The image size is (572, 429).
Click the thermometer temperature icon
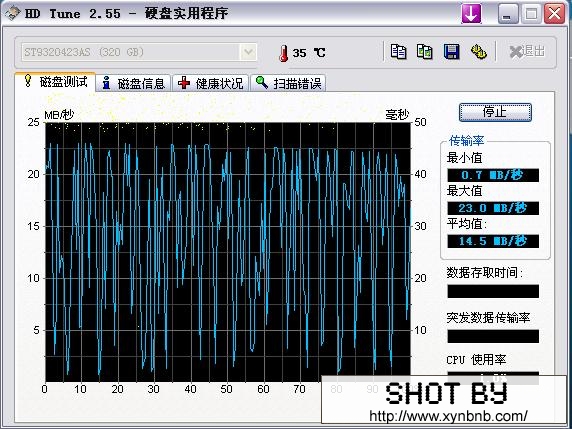point(283,53)
